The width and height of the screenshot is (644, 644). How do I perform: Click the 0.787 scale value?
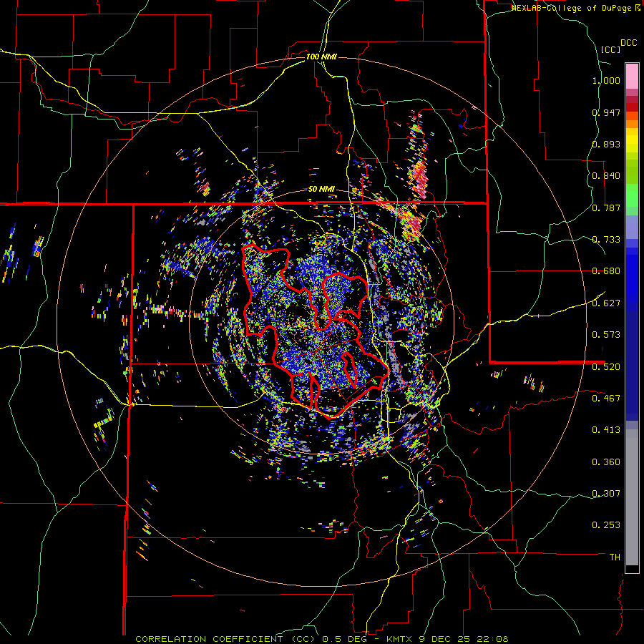(606, 208)
